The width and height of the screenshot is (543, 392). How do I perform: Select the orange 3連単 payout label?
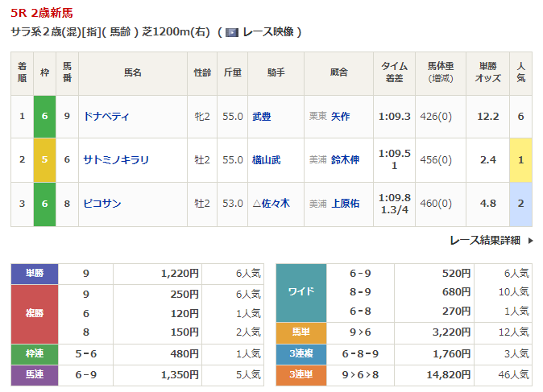(301, 374)
